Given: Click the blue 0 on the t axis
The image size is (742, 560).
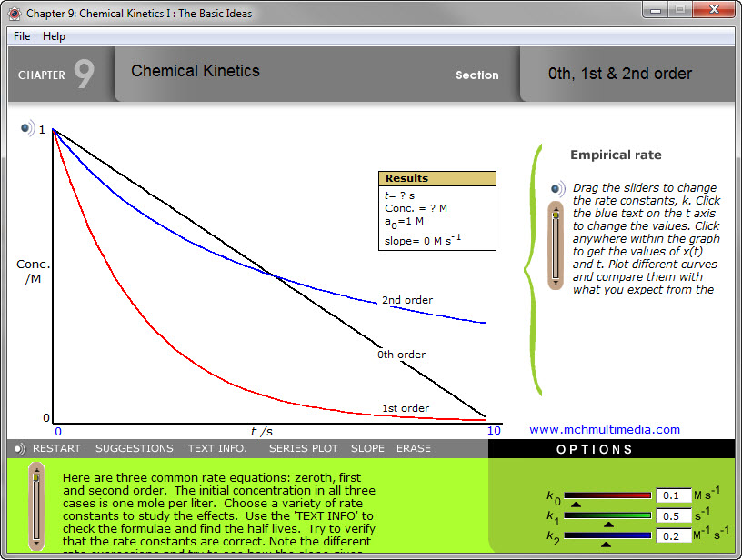Looking at the screenshot, I should (58, 431).
